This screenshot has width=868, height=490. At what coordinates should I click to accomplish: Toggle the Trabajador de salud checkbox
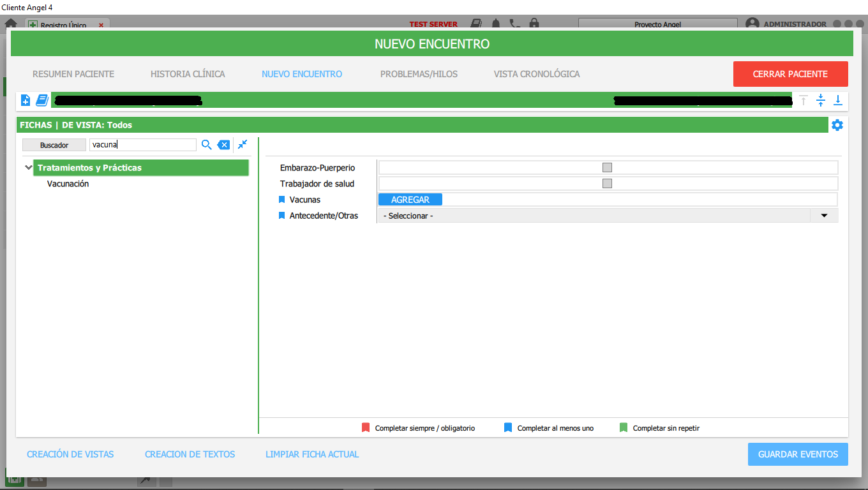pyautogui.click(x=607, y=184)
